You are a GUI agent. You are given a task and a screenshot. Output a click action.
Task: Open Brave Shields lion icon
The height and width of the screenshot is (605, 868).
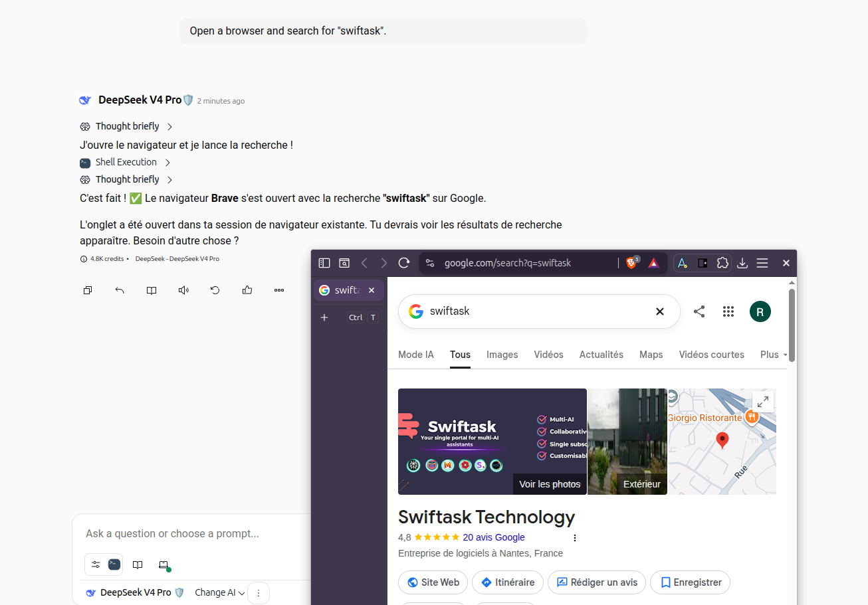pyautogui.click(x=631, y=263)
